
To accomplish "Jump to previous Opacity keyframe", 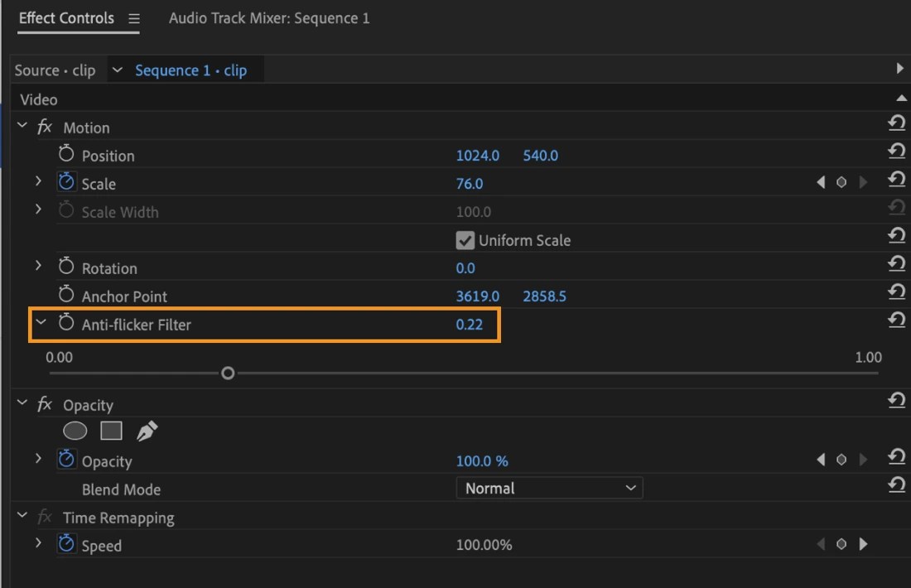I will pos(821,460).
